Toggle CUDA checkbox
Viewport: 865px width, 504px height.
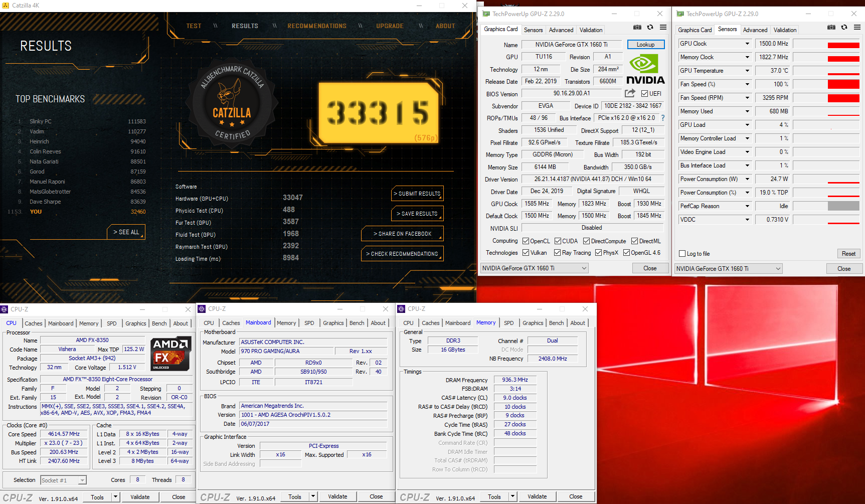point(558,241)
